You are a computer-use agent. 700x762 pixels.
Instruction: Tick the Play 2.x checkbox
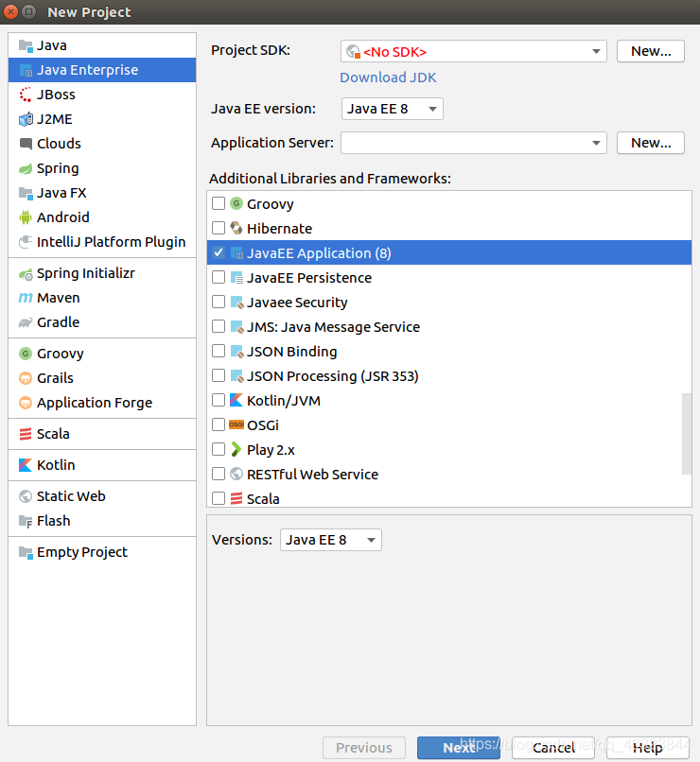click(219, 449)
